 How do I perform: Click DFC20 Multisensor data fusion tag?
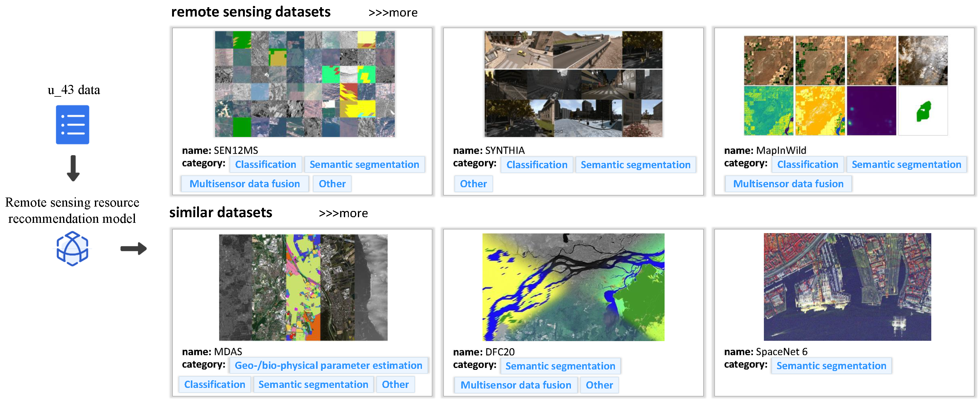[x=516, y=385]
